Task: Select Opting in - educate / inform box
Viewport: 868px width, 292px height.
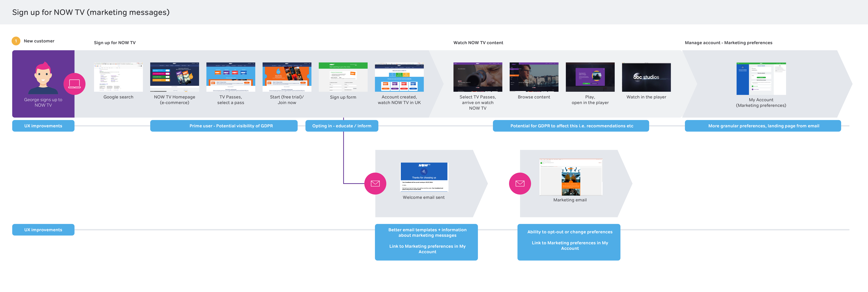Action: tap(342, 126)
